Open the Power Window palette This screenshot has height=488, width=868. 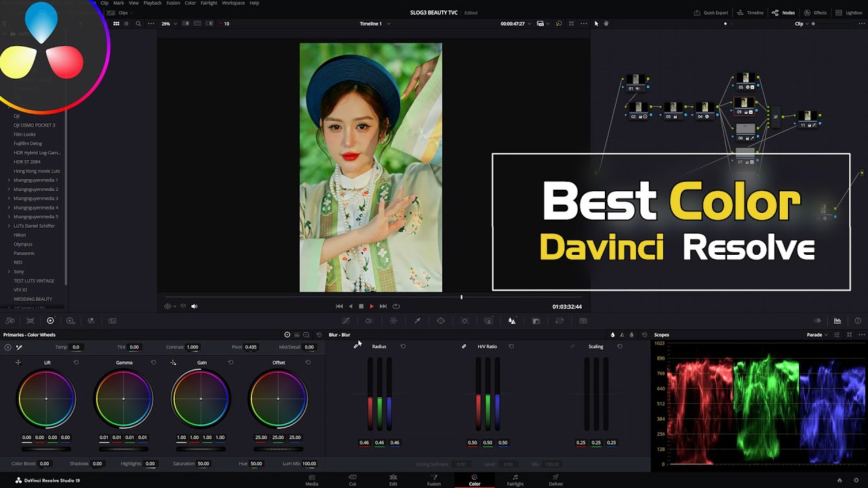(441, 321)
